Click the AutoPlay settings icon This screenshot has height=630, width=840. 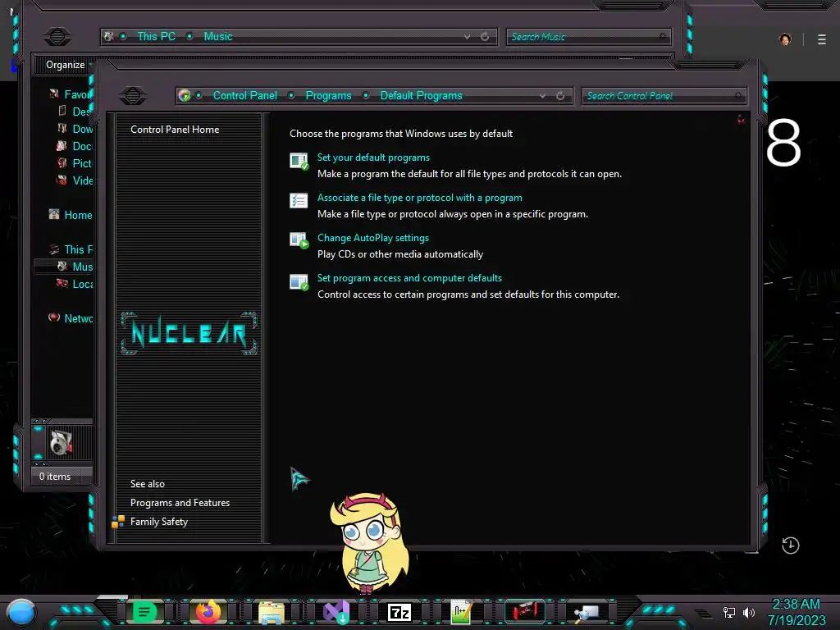299,241
